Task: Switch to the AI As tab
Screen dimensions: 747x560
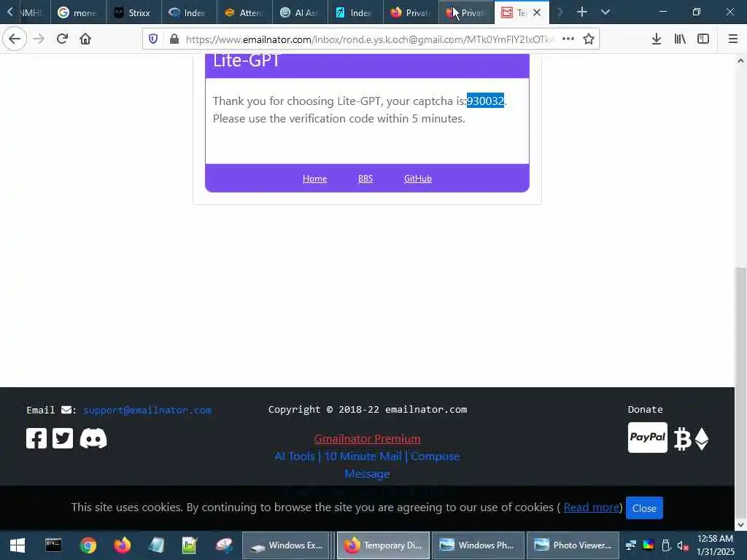Action: pos(300,12)
